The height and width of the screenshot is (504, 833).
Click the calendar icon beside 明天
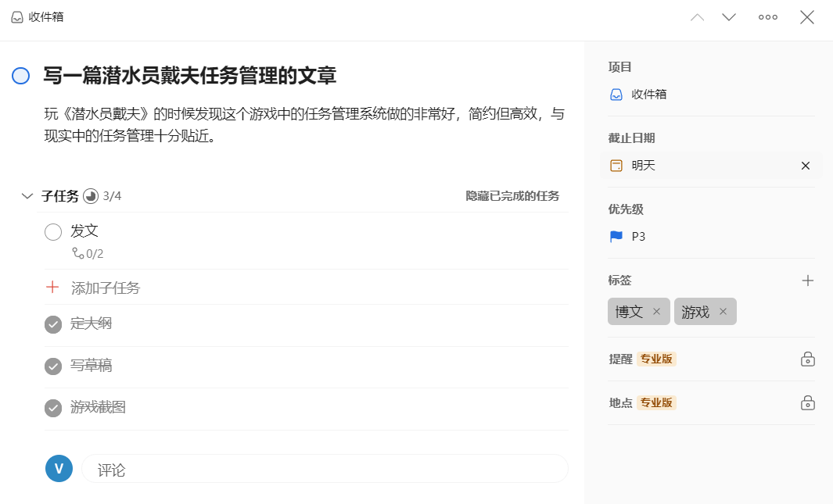tap(616, 166)
